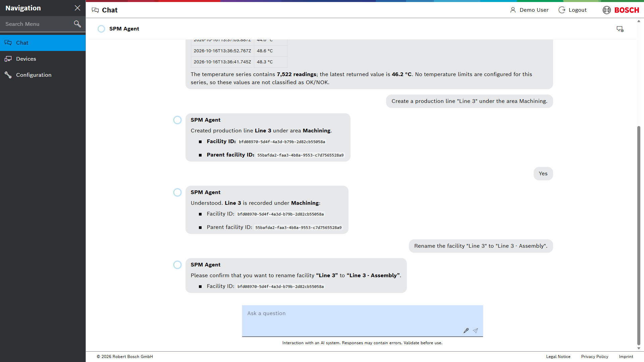The image size is (644, 362).
Task: Click the Demo User profile link
Action: click(529, 10)
